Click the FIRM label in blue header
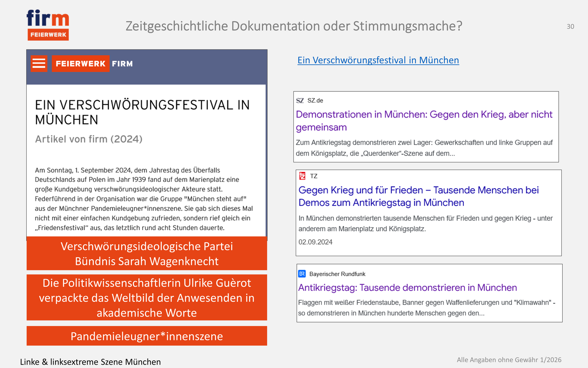 [x=122, y=64]
